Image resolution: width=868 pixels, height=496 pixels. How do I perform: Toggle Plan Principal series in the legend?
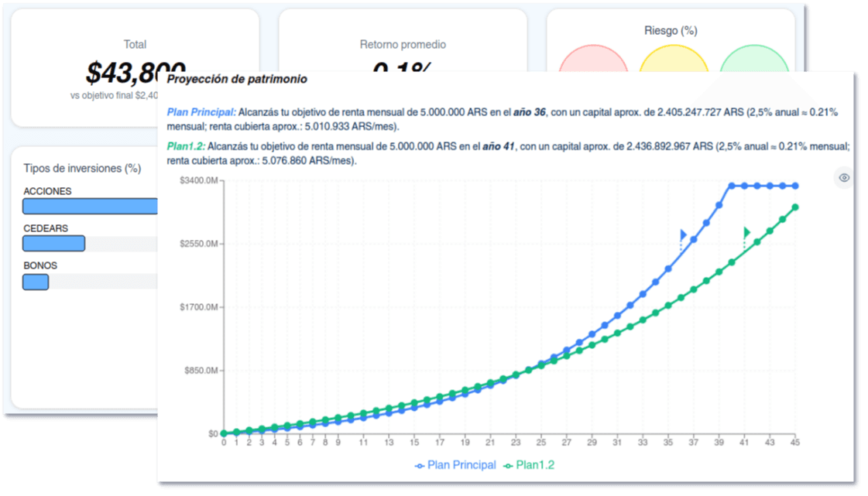pos(455,465)
